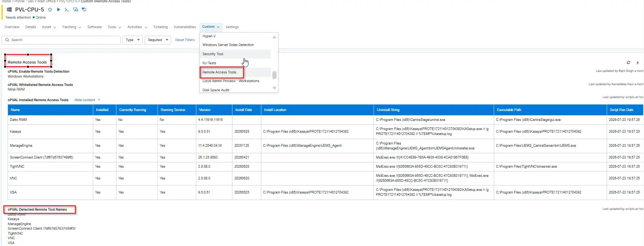The image size is (644, 246).
Task: Click the favorite star icon next to PVL-CPU-5
Action: coord(50,10)
